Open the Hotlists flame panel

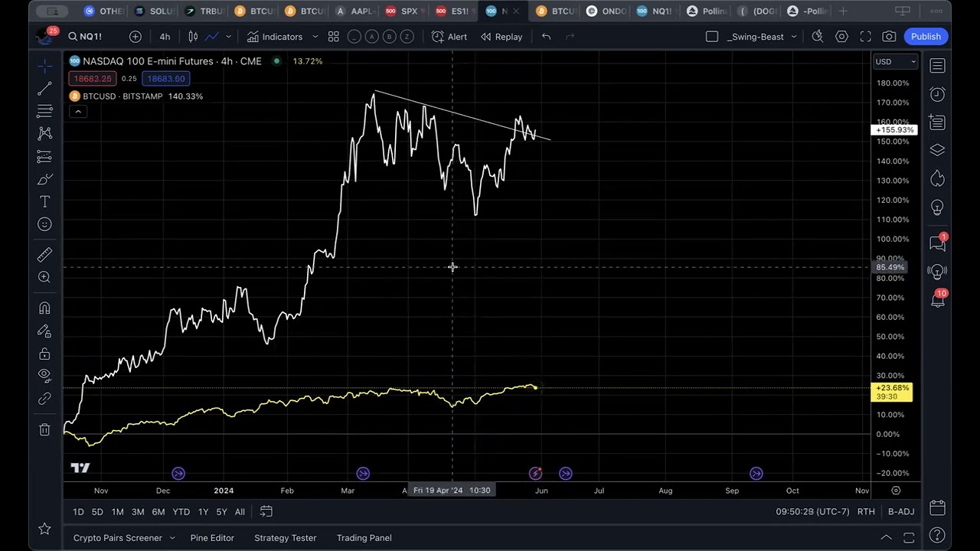[x=938, y=179]
